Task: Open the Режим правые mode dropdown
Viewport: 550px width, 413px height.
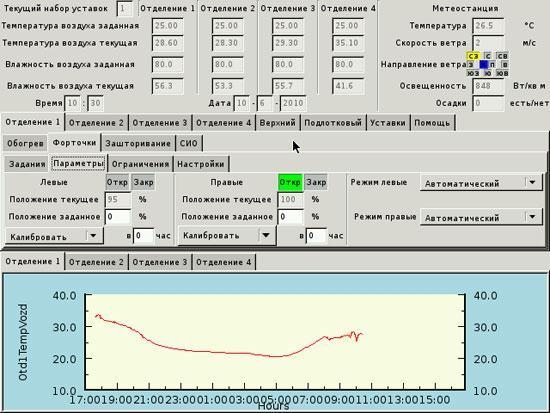Action: [481, 218]
